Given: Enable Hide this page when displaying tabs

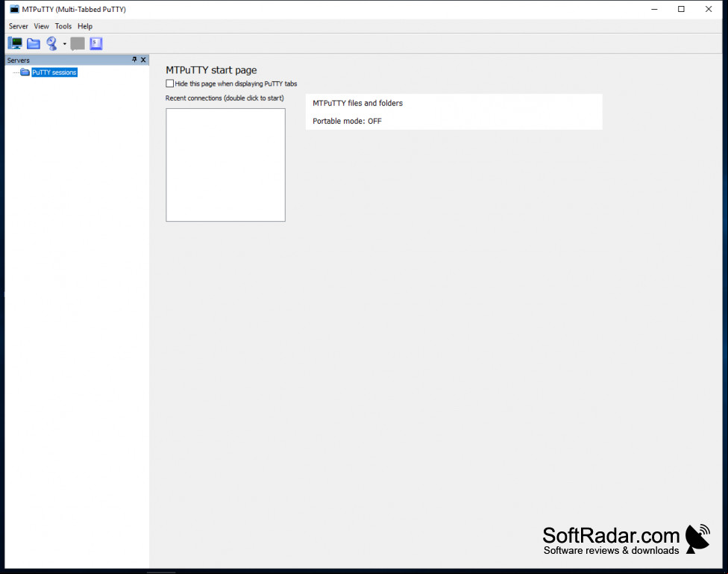Looking at the screenshot, I should 170,84.
